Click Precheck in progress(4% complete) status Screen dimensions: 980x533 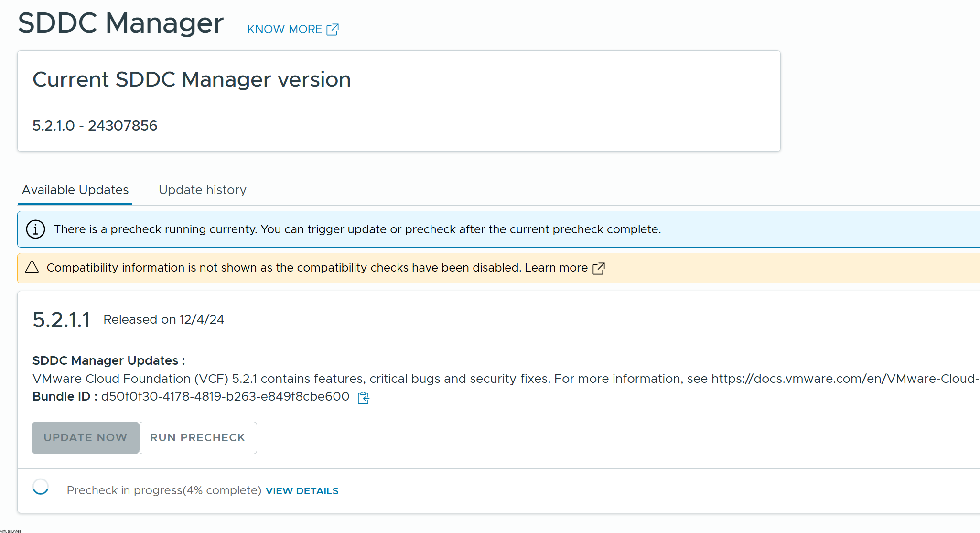click(x=164, y=490)
